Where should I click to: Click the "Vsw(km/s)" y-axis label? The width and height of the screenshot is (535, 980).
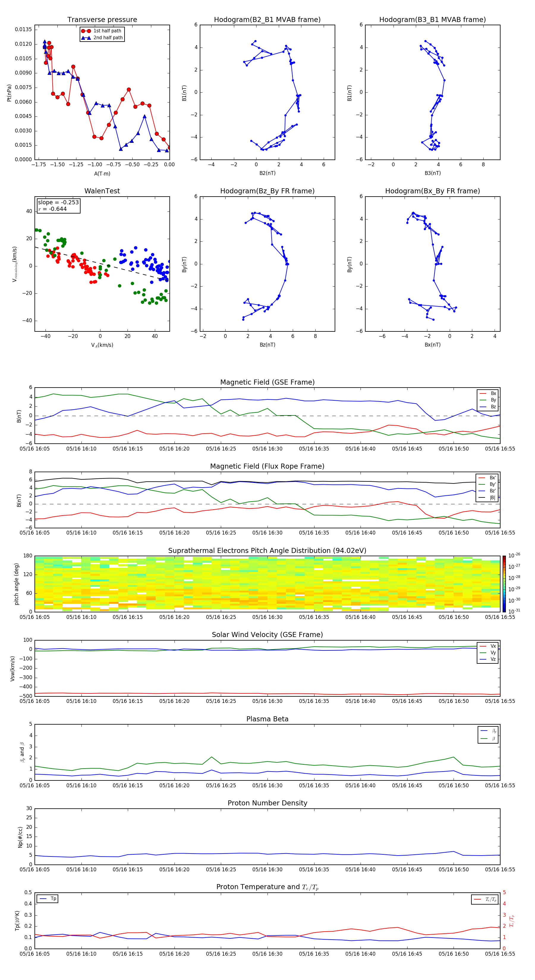[x=12, y=668]
